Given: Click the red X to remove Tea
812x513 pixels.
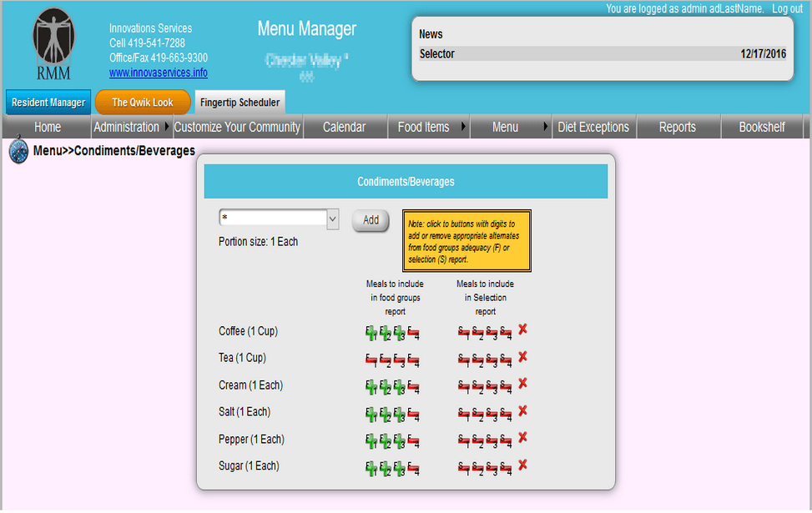Looking at the screenshot, I should (x=522, y=359).
